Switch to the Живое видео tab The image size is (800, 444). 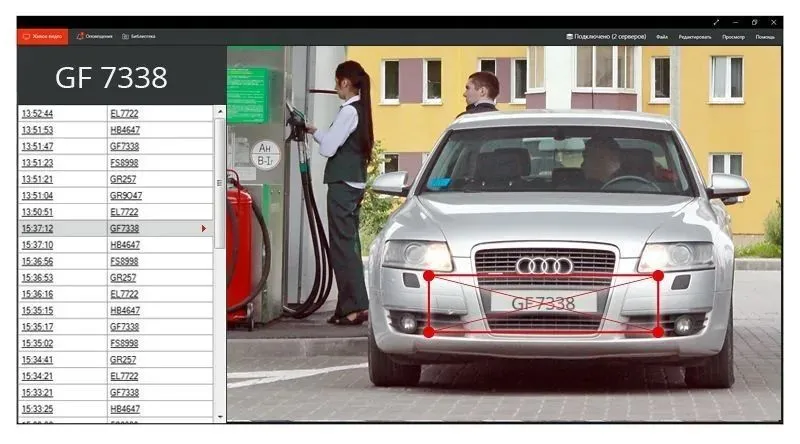click(x=42, y=36)
